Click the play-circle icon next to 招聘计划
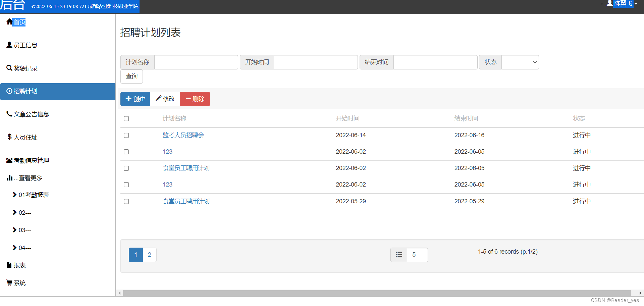This screenshot has width=644, height=306. point(9,91)
